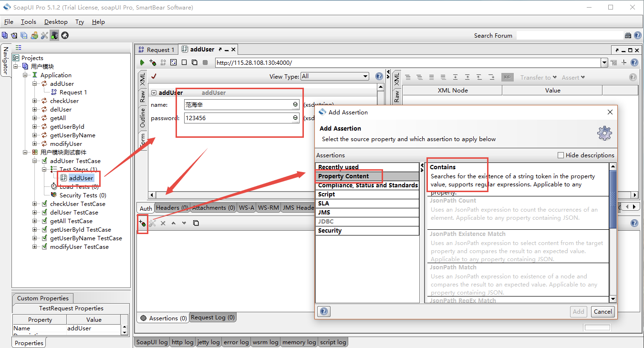Image resolution: width=644 pixels, height=348 pixels.
Task: Click the plus icon right of endpoint field
Action: click(x=624, y=62)
